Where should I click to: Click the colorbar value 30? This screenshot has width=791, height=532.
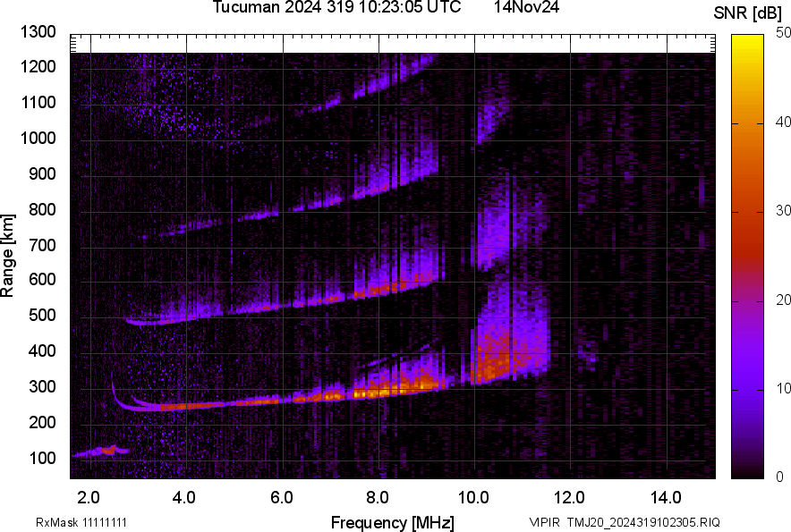(x=783, y=210)
